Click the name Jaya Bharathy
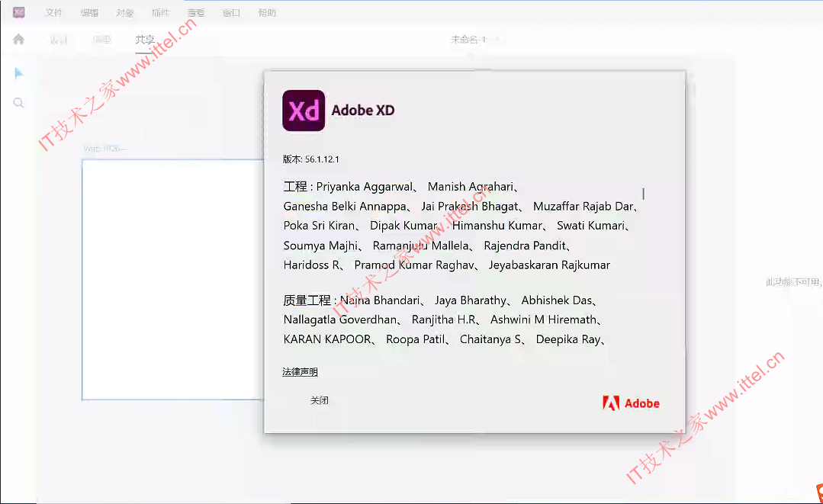The width and height of the screenshot is (823, 504). [471, 300]
